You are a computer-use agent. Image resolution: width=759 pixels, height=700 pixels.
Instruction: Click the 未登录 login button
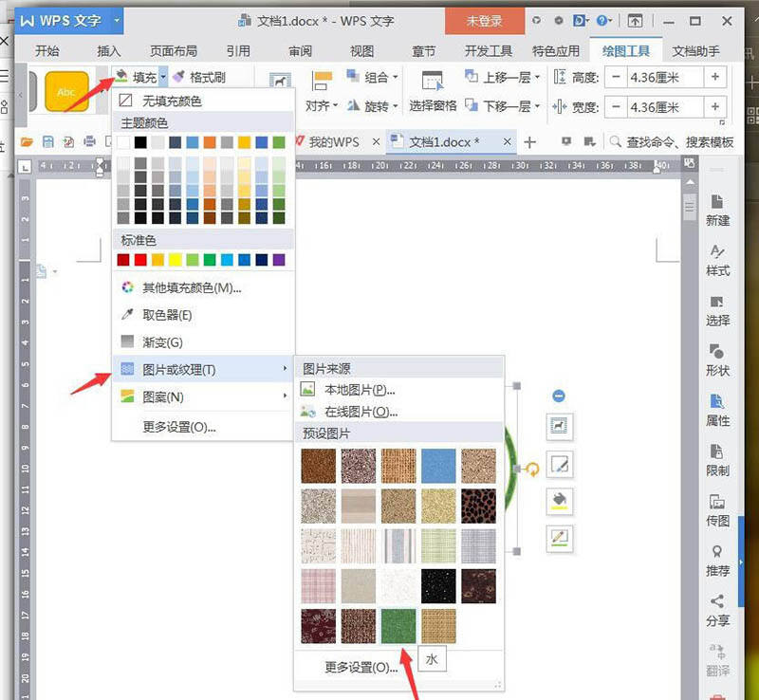coord(484,20)
